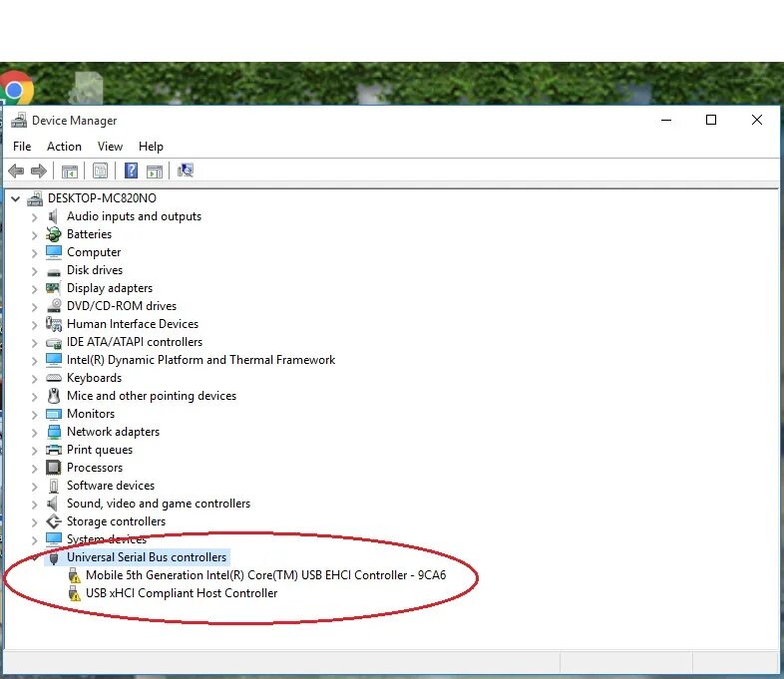Click the Back arrow toolbar icon
Screen dimensions: 784x679
pos(16,170)
